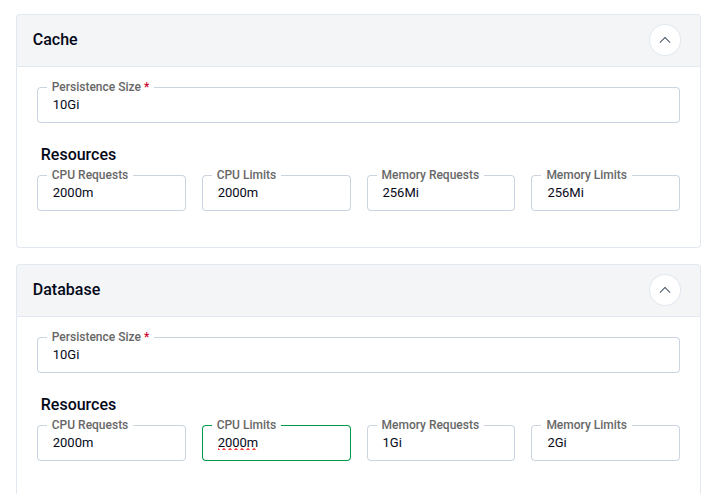Click Cache's Persistence Size label text
Image resolution: width=718 pixels, height=494 pixels.
pyautogui.click(x=96, y=87)
